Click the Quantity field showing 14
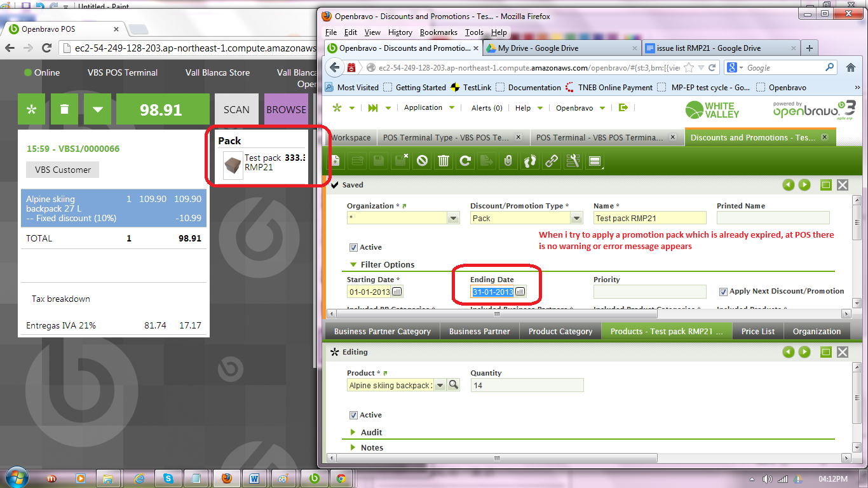The image size is (868, 488). click(x=527, y=385)
